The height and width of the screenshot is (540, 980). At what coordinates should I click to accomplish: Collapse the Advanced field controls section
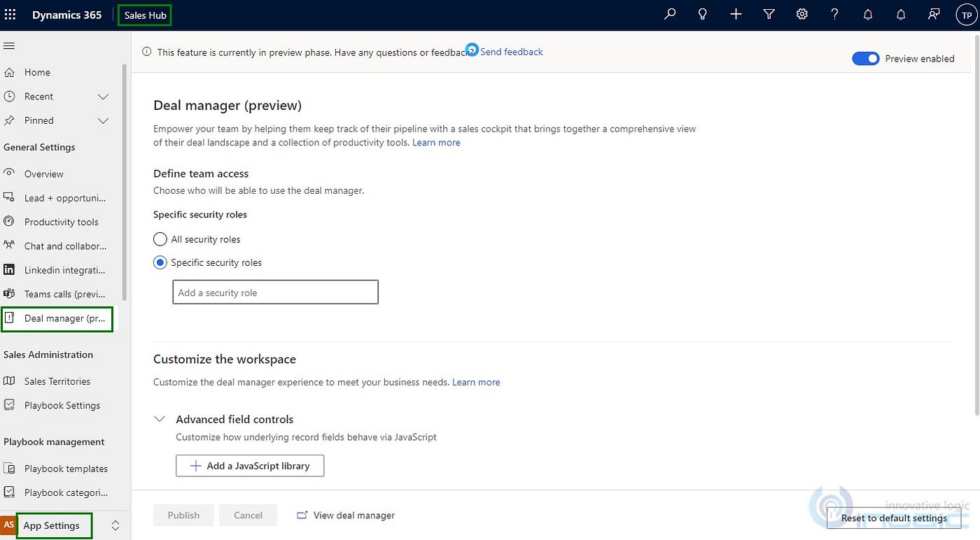point(160,419)
